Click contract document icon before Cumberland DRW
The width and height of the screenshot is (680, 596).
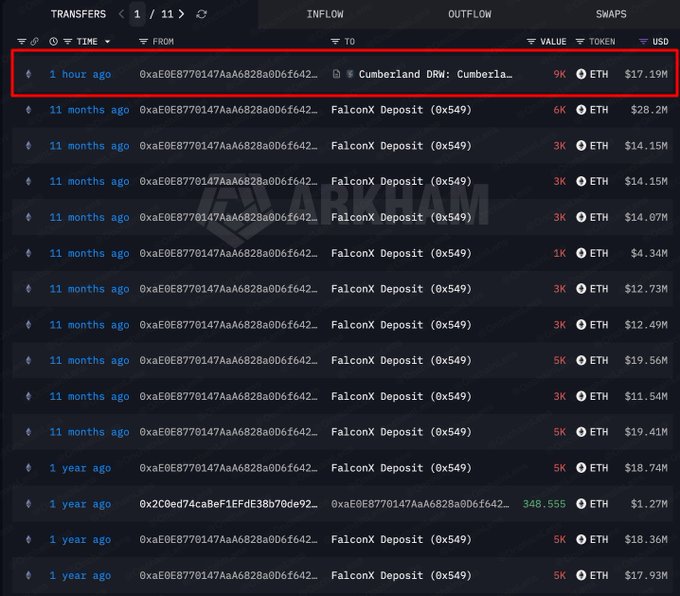[336, 74]
